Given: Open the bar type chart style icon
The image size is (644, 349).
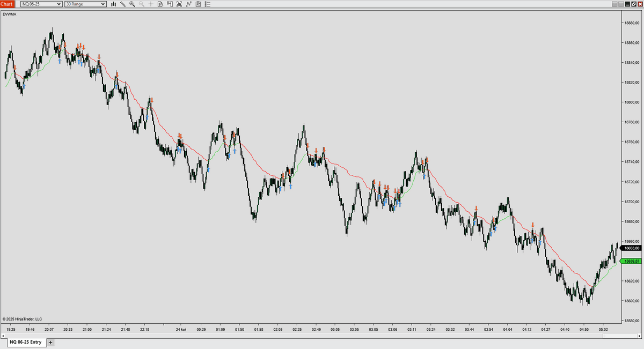Looking at the screenshot, I should click(113, 4).
